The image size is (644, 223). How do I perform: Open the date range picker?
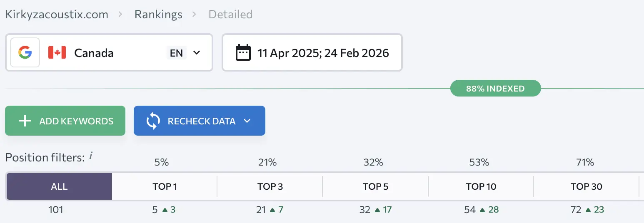click(312, 53)
